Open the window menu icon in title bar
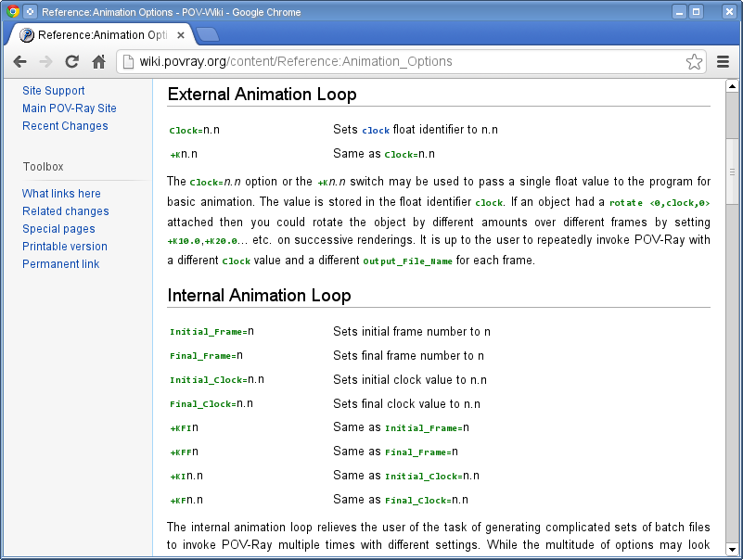 (31, 12)
